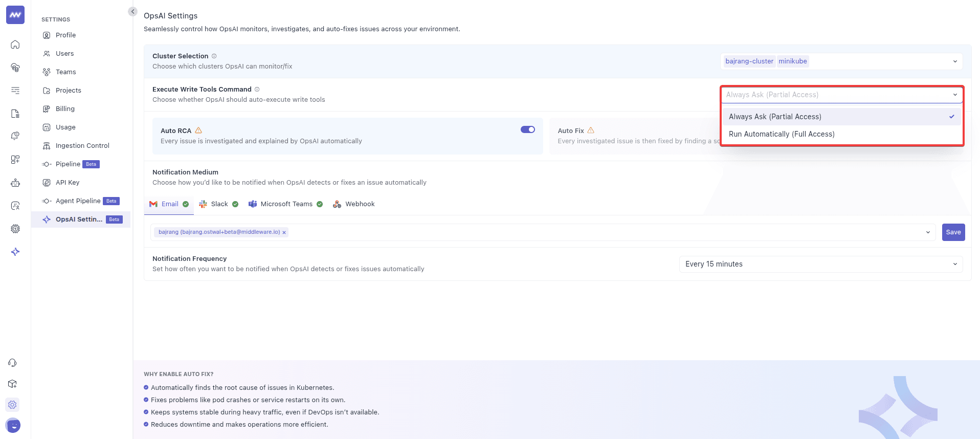Click the email recipients input field
This screenshot has height=439, width=980.
click(604, 232)
